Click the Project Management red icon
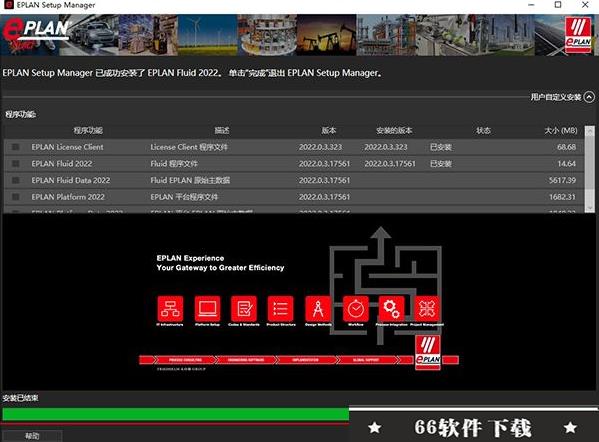 click(427, 309)
